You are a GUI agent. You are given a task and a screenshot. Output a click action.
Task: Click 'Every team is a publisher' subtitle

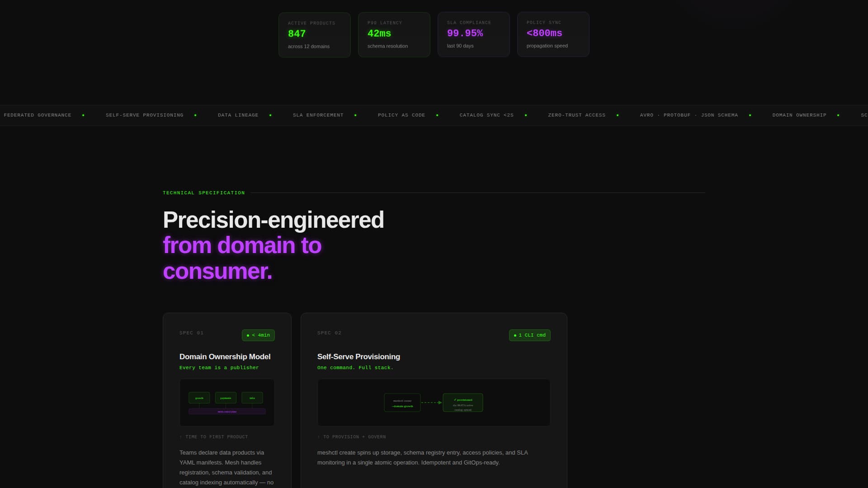219,368
